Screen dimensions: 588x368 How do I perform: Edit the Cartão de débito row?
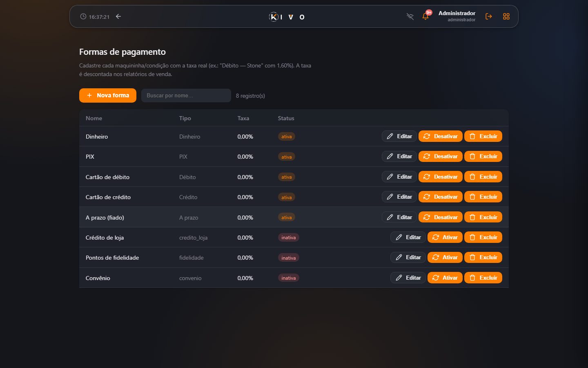click(399, 177)
